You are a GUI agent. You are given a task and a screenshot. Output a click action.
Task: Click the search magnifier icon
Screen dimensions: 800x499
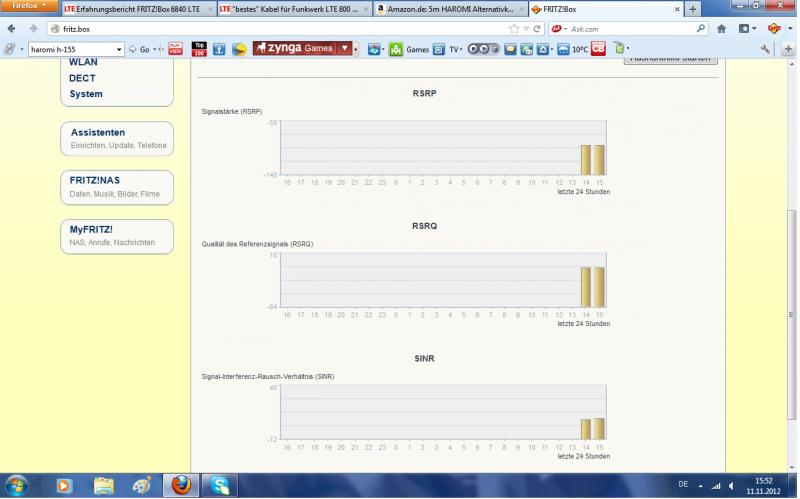701,29
